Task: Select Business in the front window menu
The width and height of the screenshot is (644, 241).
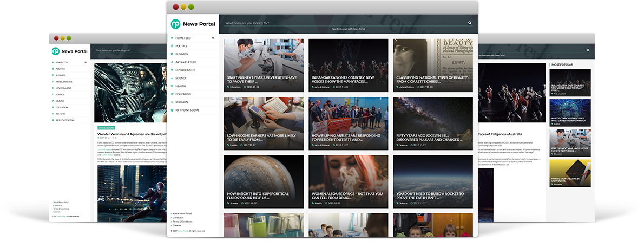Action: click(x=193, y=54)
